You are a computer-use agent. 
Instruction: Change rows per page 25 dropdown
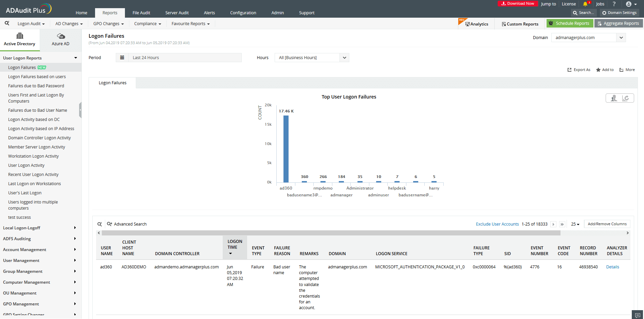pyautogui.click(x=575, y=224)
